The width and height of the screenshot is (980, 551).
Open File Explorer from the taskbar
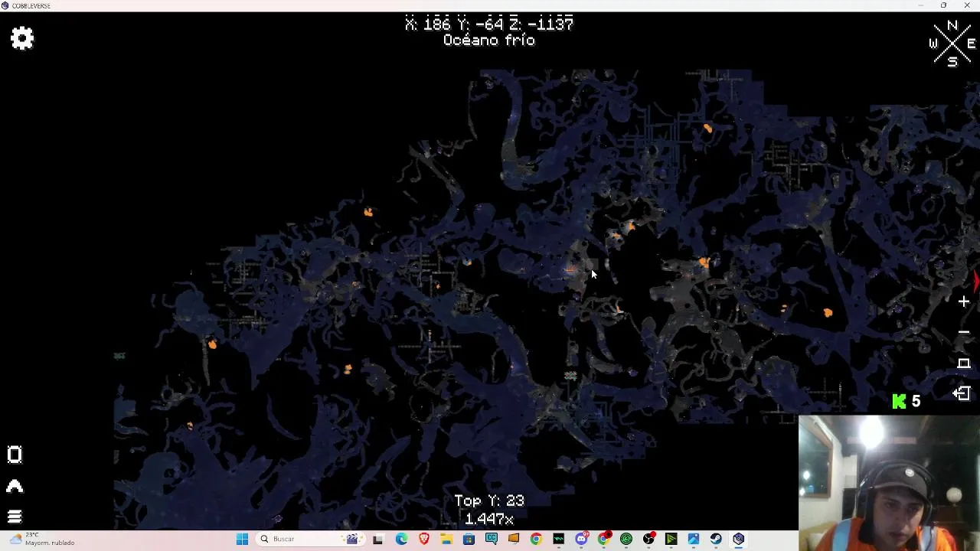tap(446, 539)
